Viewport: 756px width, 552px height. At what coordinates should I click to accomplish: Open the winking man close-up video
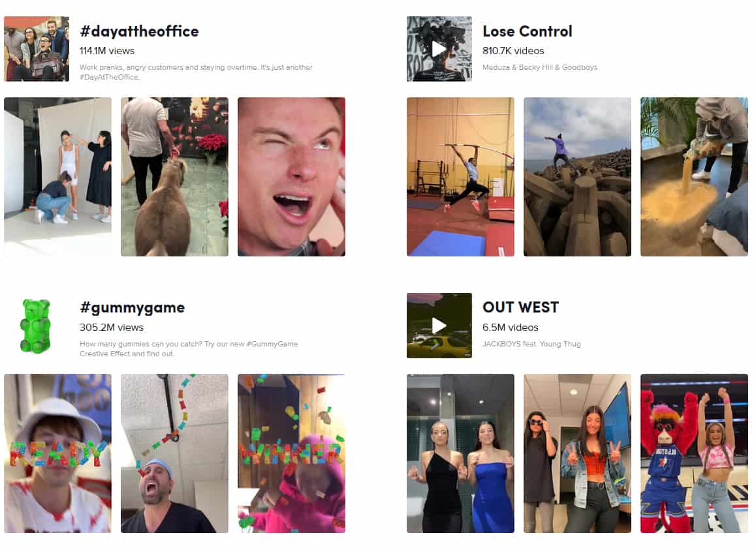(291, 177)
